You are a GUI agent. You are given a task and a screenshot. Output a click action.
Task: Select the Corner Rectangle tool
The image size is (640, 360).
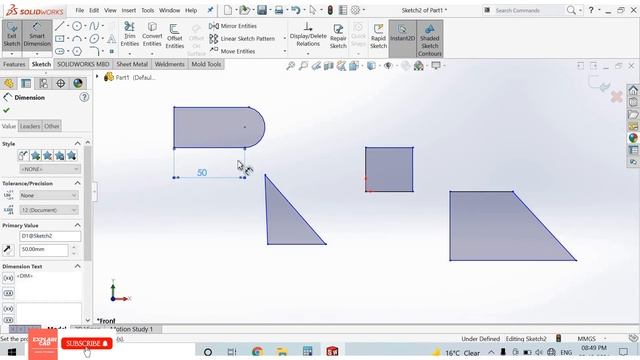(60, 39)
